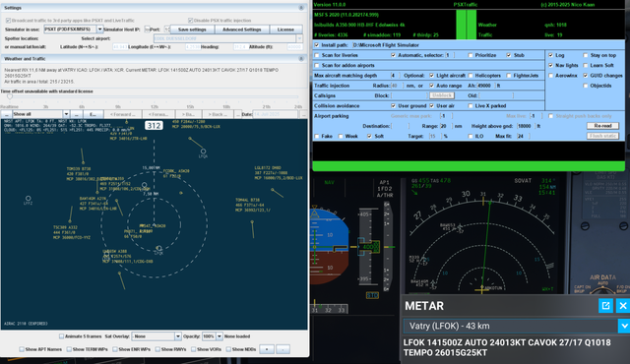Click the '< Forward ...' step button
Image resolution: width=630 pixels, height=364 pixels.
pos(123,114)
